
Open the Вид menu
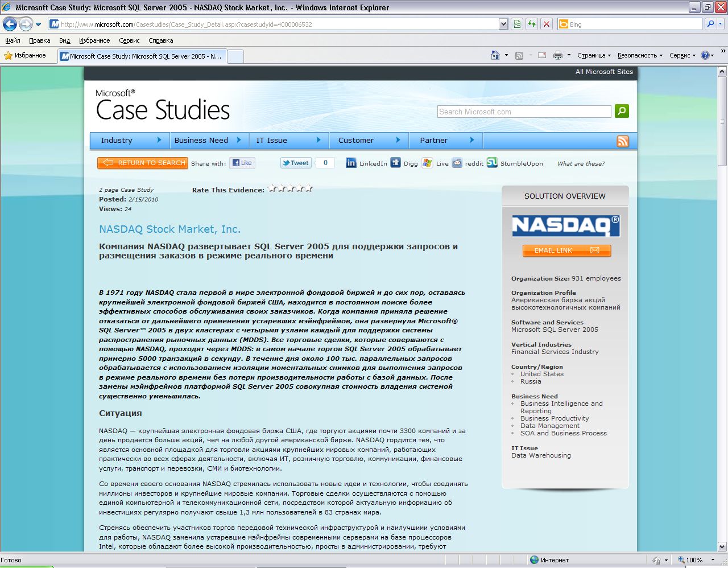[65, 40]
